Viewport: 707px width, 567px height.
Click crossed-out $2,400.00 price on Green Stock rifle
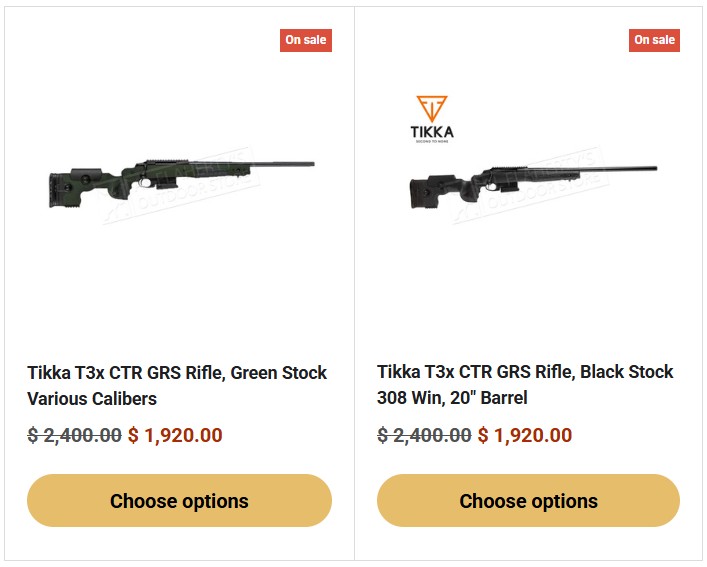[75, 436]
